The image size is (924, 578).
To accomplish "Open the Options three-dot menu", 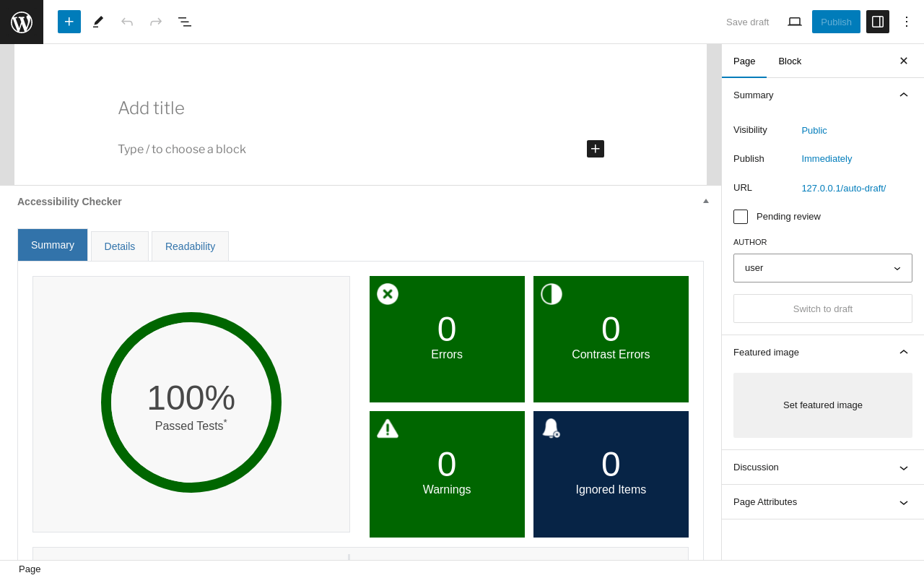I will (907, 22).
